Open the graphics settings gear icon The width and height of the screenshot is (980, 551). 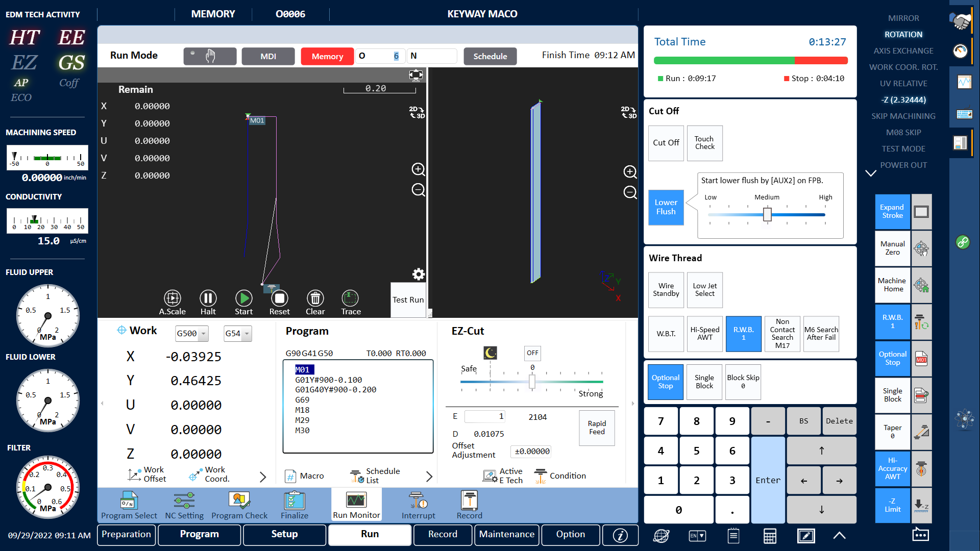[x=419, y=274]
